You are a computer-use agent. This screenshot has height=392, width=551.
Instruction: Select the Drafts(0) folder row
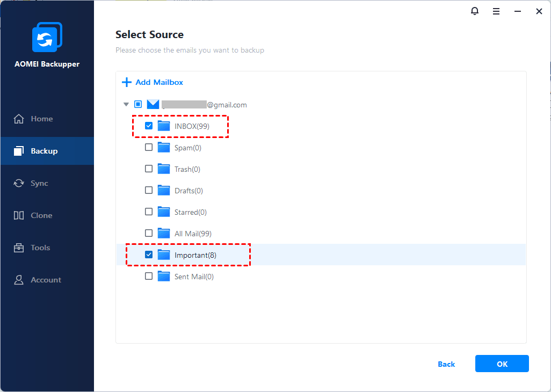coord(189,191)
